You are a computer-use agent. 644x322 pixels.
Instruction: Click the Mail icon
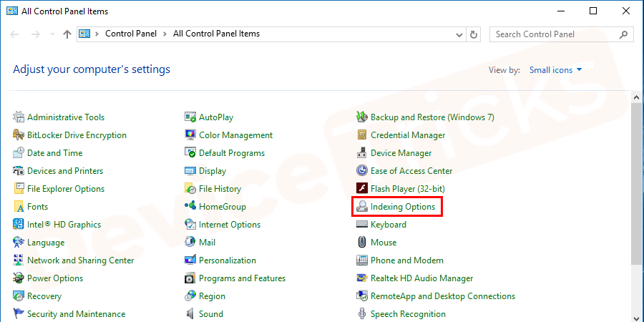tap(190, 243)
